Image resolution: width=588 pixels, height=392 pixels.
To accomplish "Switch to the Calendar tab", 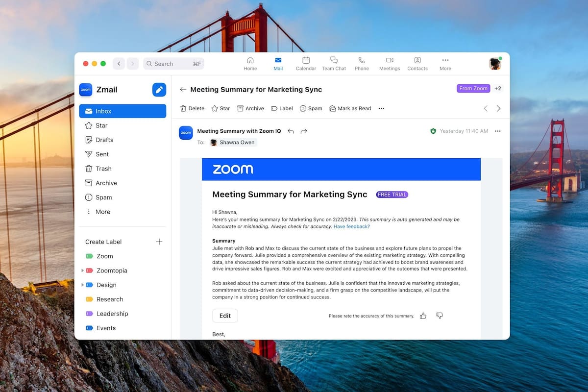I will pyautogui.click(x=306, y=64).
